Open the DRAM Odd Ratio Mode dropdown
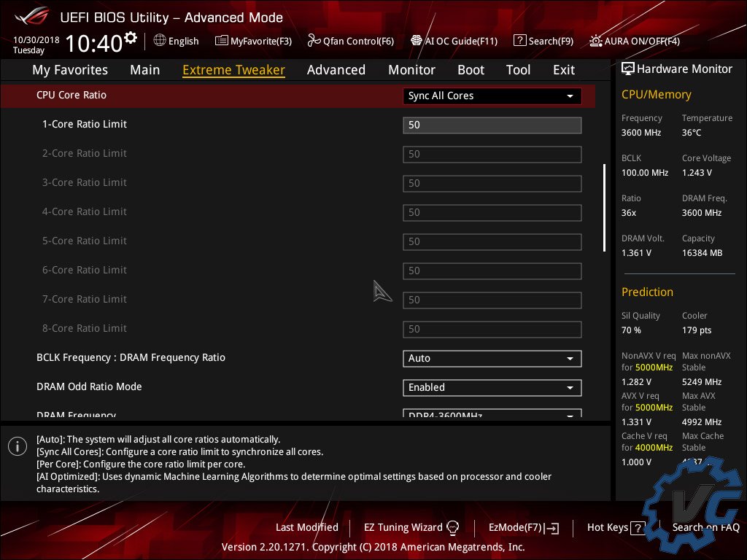747x560 pixels. (492, 387)
